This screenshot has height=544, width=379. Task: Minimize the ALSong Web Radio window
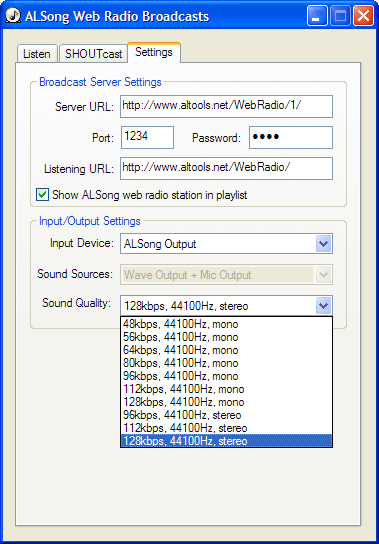coord(317,16)
